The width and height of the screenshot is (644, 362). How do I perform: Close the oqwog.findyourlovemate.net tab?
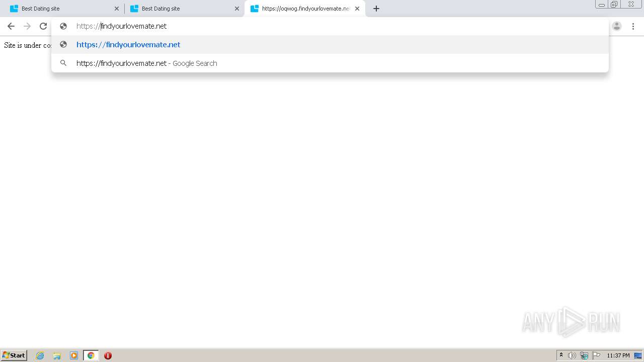tap(357, 9)
